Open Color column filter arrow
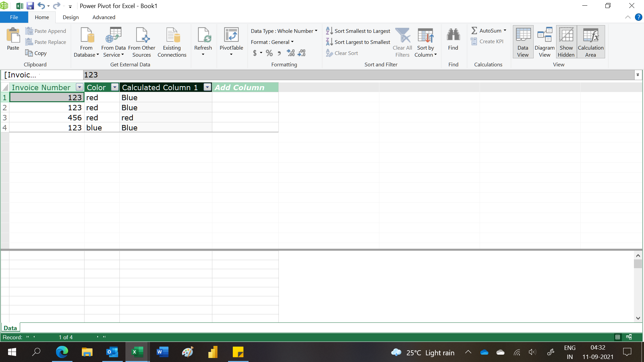The image size is (644, 362). 115,87
